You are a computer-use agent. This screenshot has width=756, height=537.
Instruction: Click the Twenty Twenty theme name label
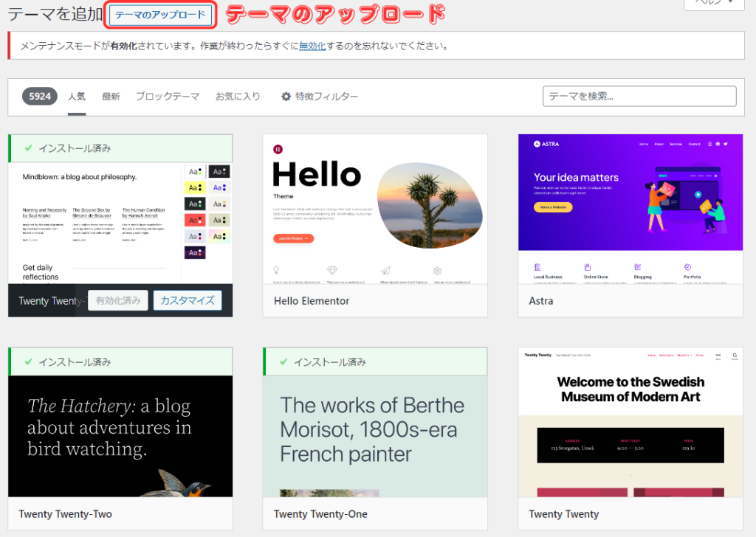pyautogui.click(x=563, y=514)
